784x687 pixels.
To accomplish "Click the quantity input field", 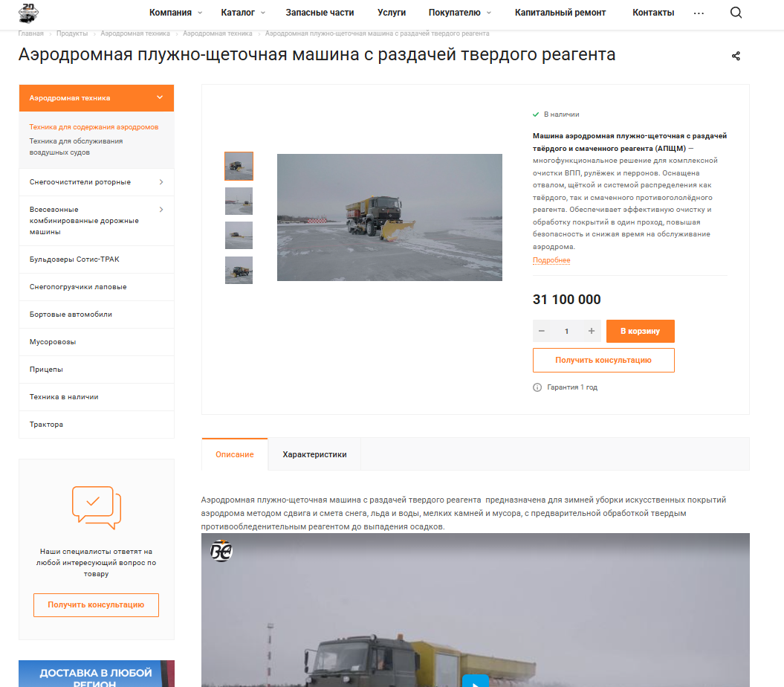I will pyautogui.click(x=566, y=331).
